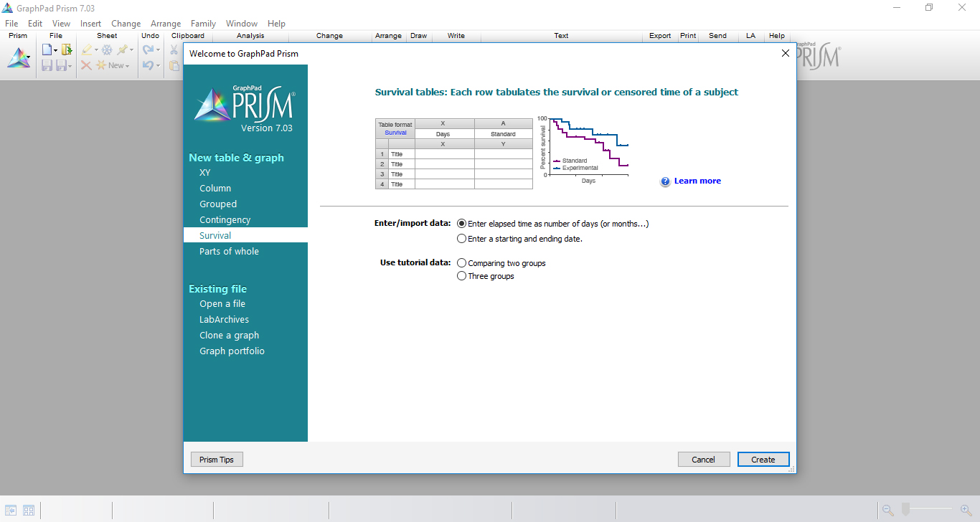Expand the pushpin dropdown arrow
Viewport: 980px width, 522px height.
[132, 50]
